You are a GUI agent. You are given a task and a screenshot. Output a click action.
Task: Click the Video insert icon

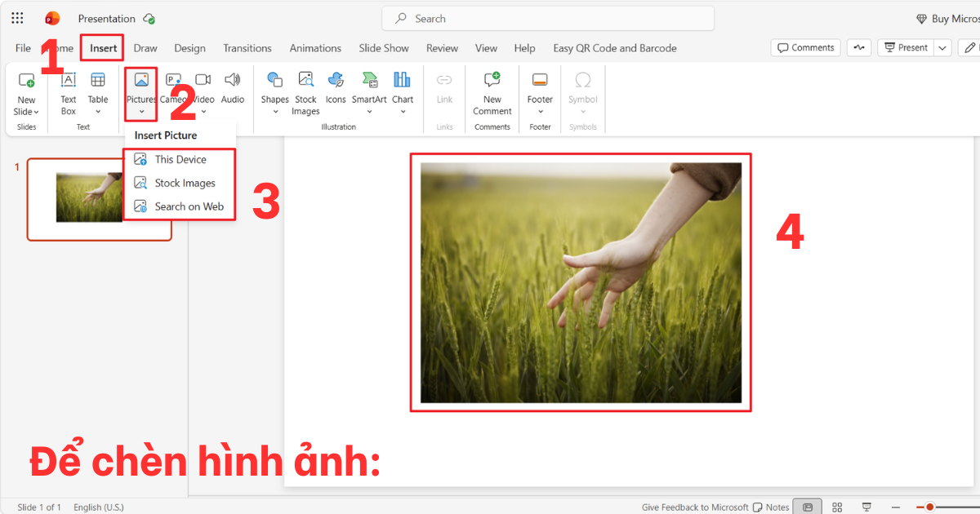[x=203, y=79]
